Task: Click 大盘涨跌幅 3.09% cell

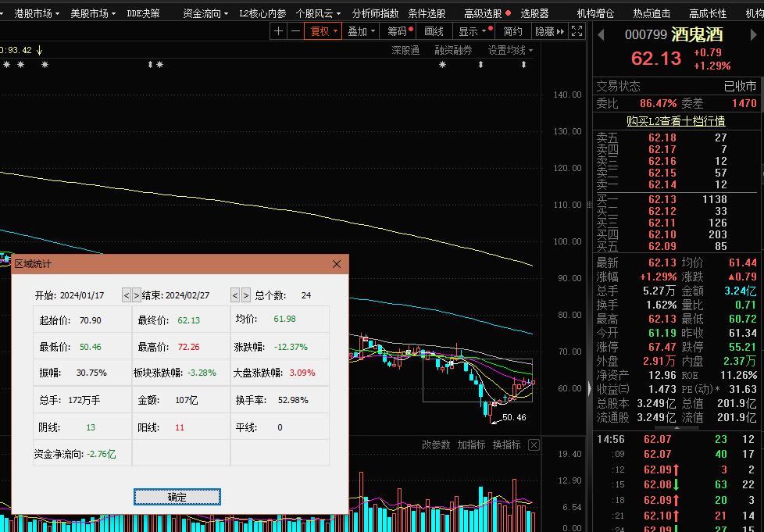Action: (x=280, y=373)
